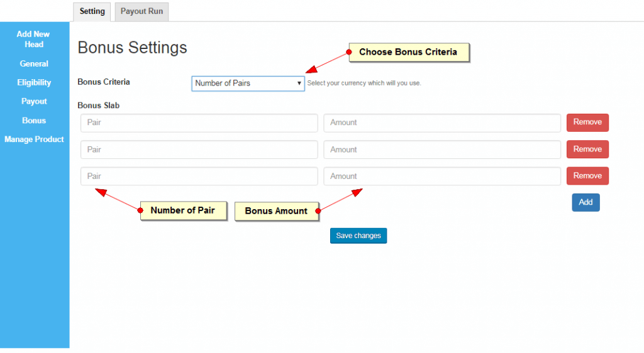The width and height of the screenshot is (644, 353).
Task: Focus the second Amount input field
Action: click(x=441, y=149)
